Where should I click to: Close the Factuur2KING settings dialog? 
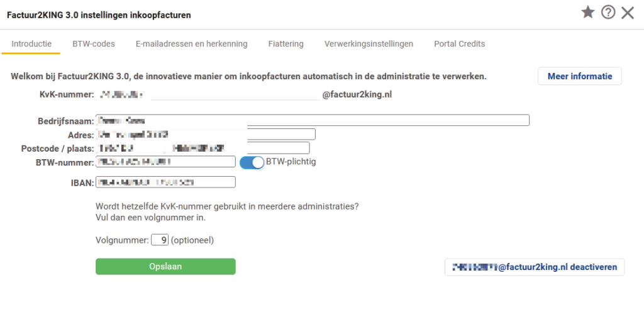tap(627, 13)
